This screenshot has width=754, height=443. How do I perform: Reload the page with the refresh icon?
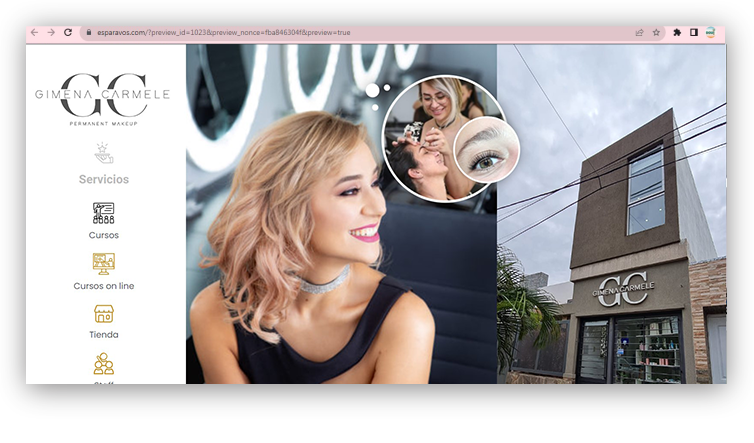(68, 33)
